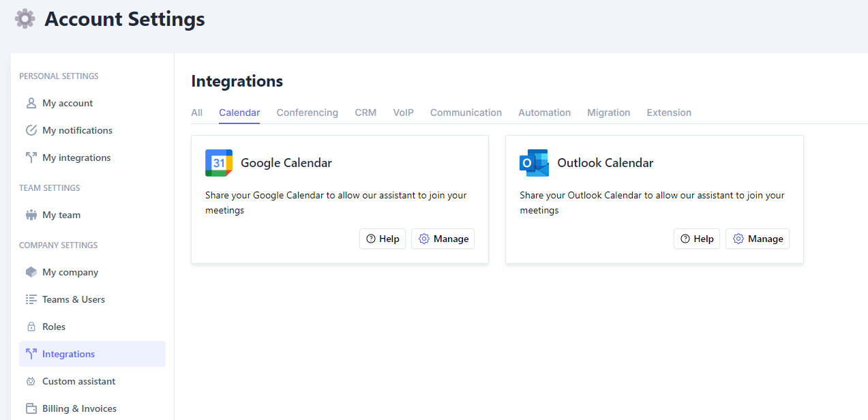Click the My account person icon
This screenshot has height=420, width=868.
pyautogui.click(x=31, y=103)
